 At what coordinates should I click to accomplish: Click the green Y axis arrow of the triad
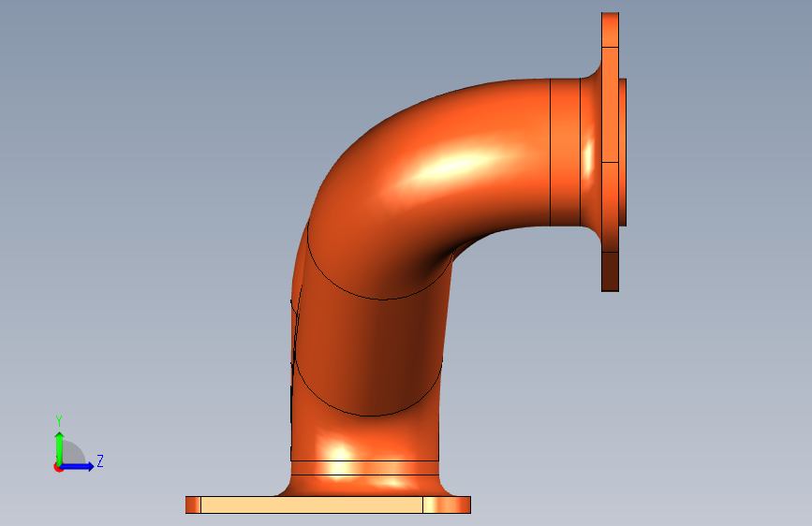(60, 447)
